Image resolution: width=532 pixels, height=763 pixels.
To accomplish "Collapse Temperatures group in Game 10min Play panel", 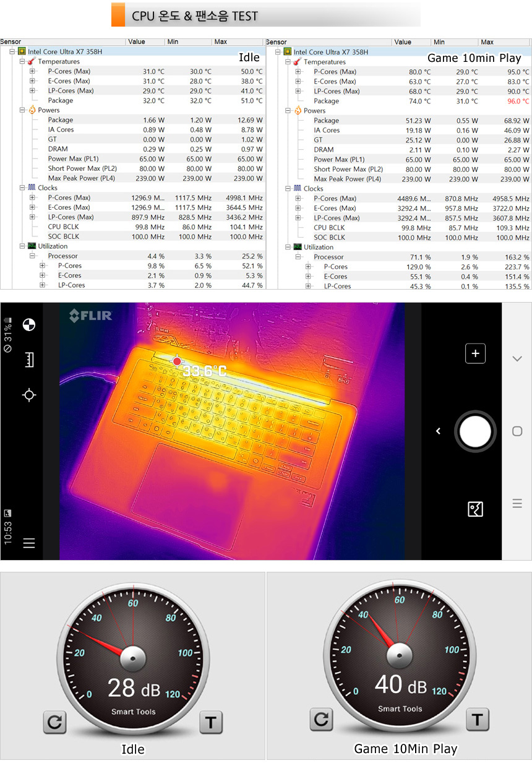I will tap(288, 62).
